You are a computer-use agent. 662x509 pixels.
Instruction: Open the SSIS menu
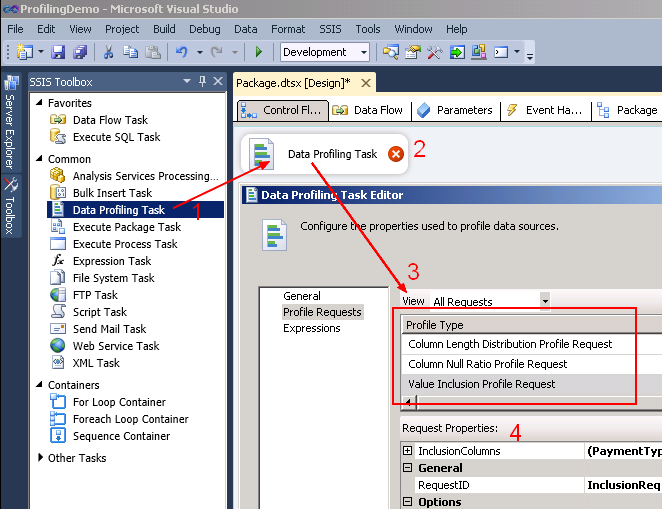click(x=330, y=30)
